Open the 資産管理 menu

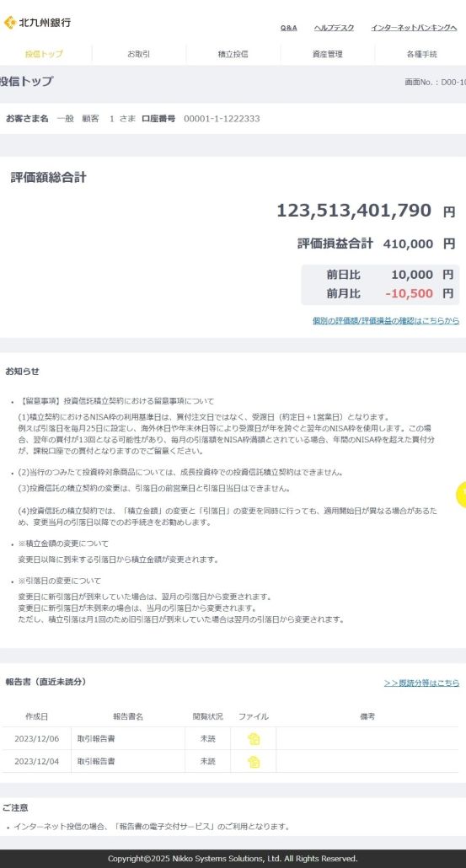[328, 54]
